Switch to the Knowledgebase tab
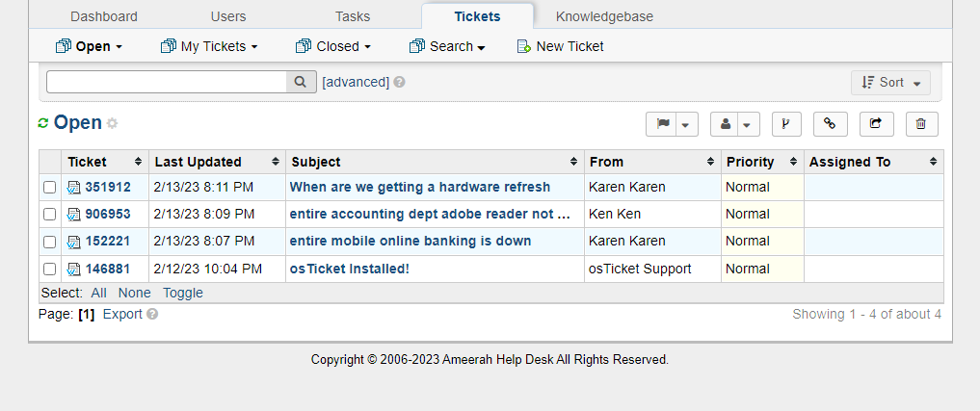Viewport: 980px width, 411px height. [x=604, y=16]
